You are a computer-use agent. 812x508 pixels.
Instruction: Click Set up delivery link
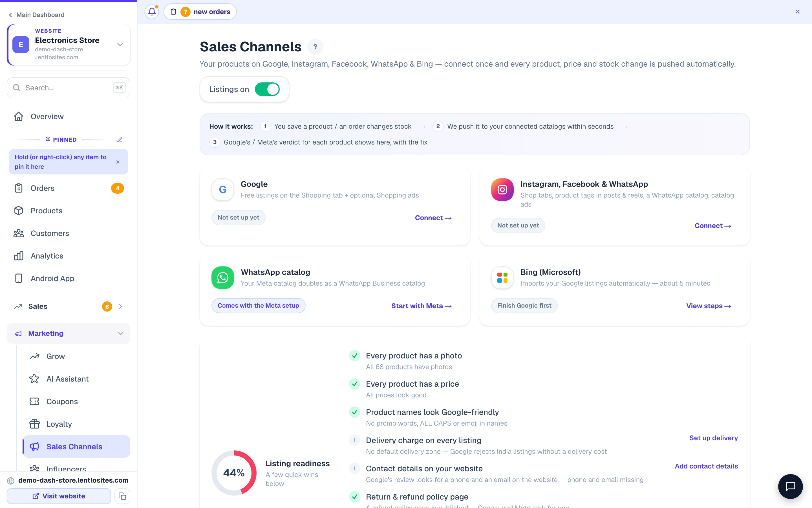pos(713,438)
